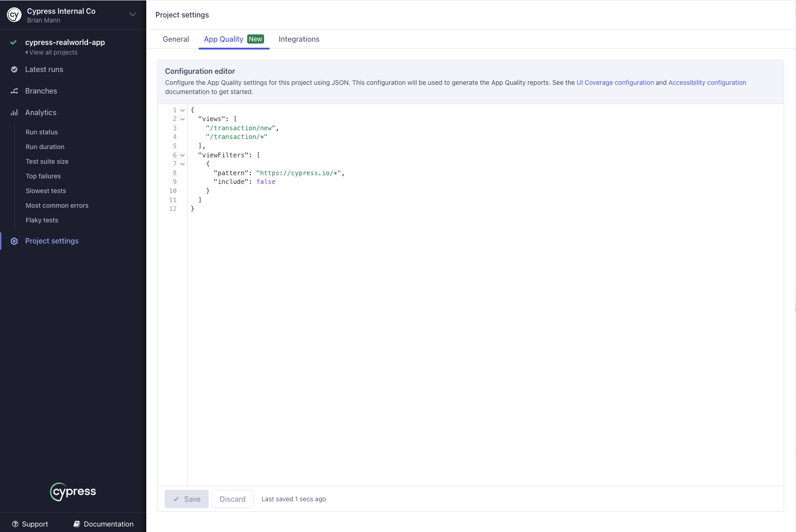Click the Documentation book icon
796x532 pixels.
(77, 524)
